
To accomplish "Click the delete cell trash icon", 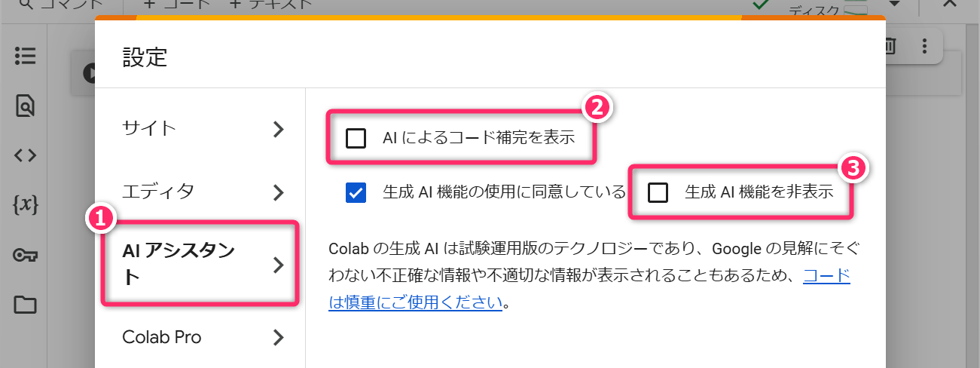I will click(890, 47).
